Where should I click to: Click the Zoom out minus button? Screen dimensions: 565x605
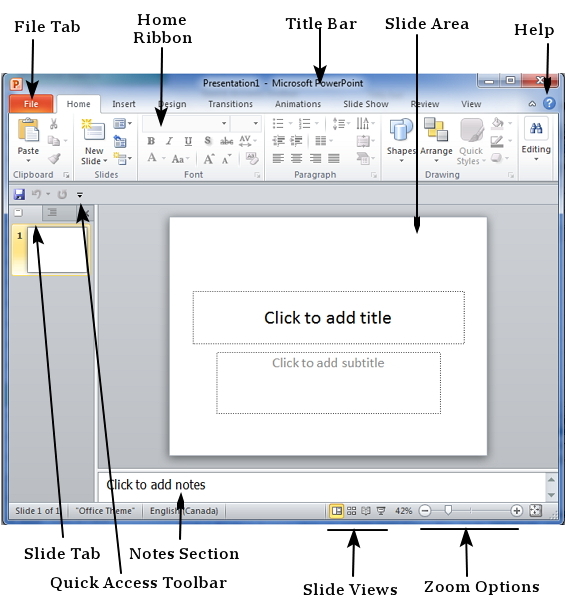point(425,511)
